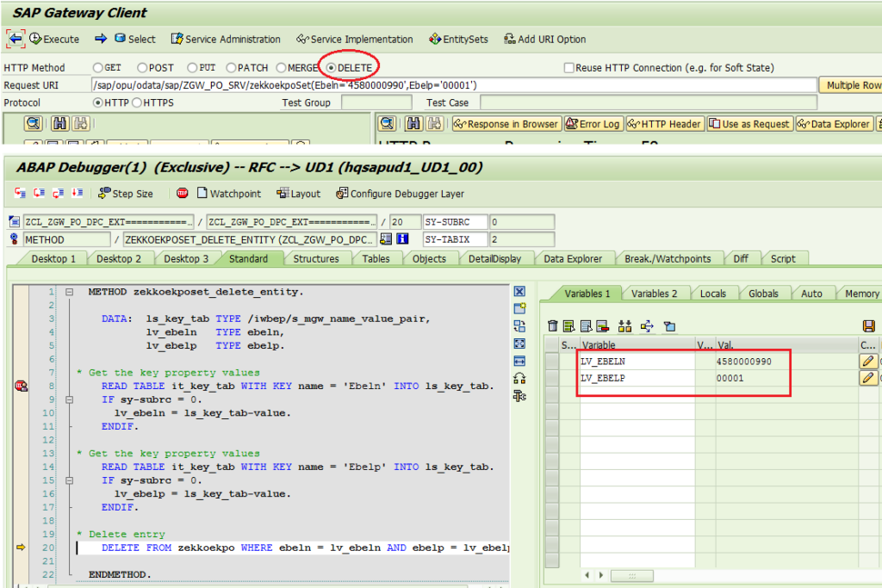Choose the HTTPS protocol radio button
The height and width of the screenshot is (588, 882).
tap(137, 102)
